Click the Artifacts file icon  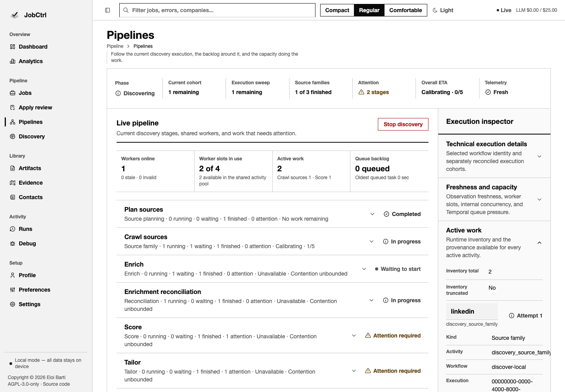(x=13, y=168)
